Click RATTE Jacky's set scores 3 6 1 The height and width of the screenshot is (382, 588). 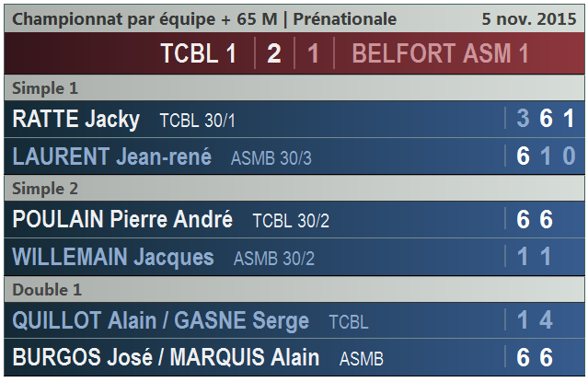pyautogui.click(x=546, y=119)
